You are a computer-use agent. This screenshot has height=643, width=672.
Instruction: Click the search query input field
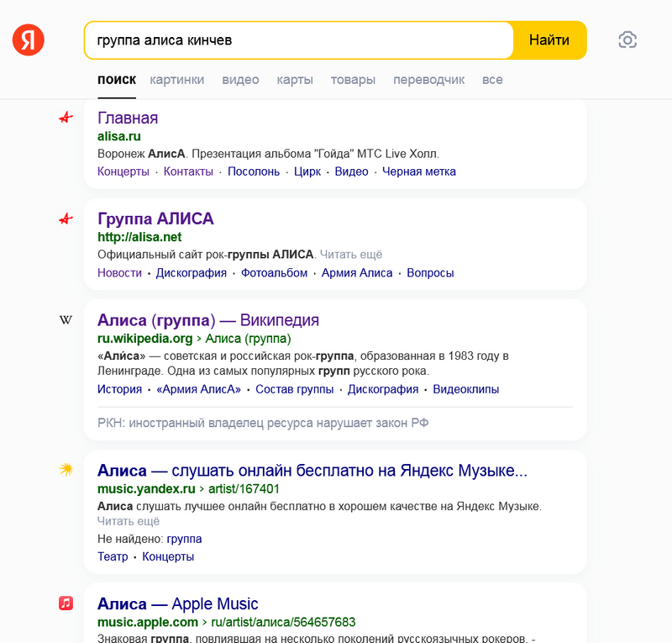[298, 40]
